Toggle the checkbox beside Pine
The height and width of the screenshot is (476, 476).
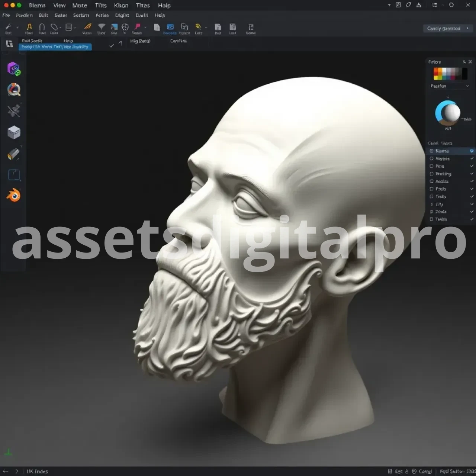[x=432, y=166]
